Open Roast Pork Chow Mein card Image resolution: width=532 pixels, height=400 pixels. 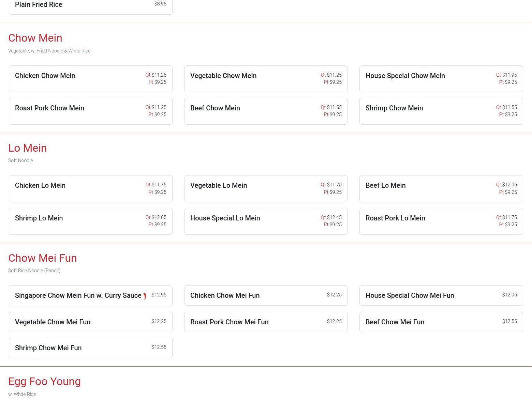point(91,111)
